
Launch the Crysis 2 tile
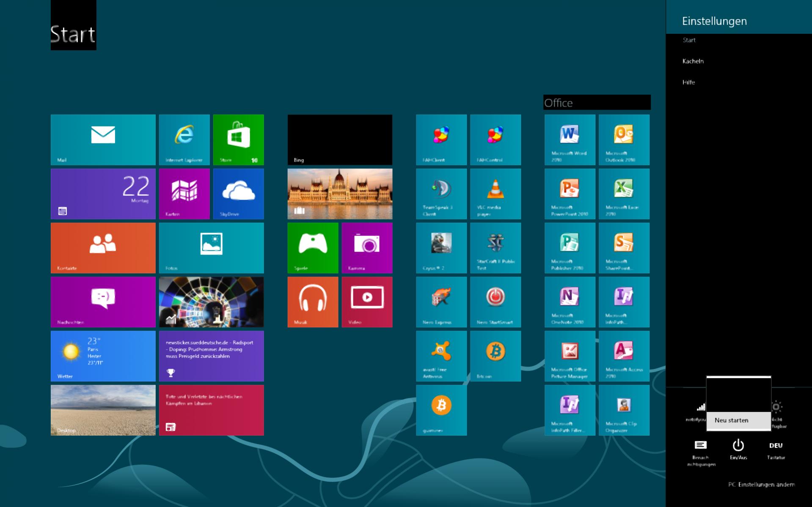pyautogui.click(x=441, y=248)
